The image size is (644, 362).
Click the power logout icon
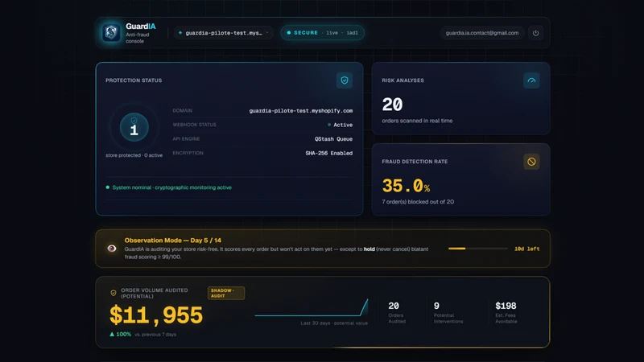[535, 33]
